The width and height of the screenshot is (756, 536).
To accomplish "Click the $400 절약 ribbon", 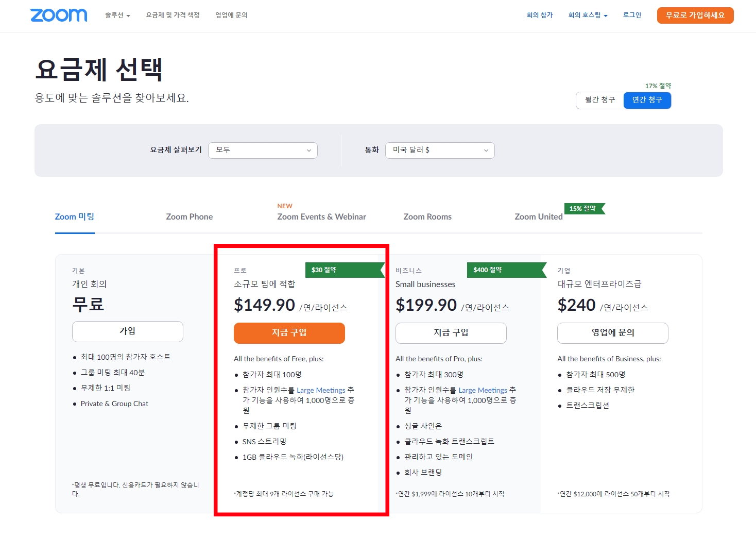I will [507, 270].
